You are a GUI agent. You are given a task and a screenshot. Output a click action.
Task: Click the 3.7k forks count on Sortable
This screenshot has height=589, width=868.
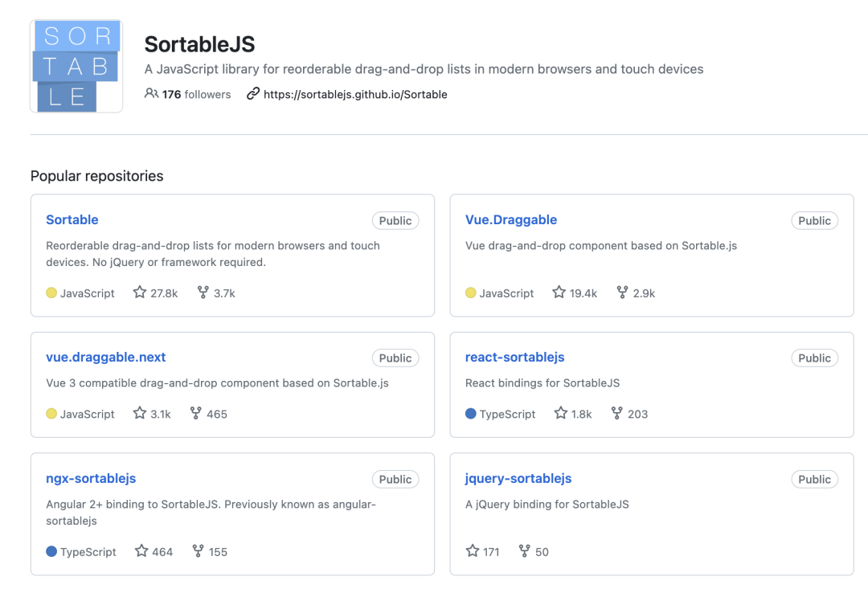(x=224, y=293)
